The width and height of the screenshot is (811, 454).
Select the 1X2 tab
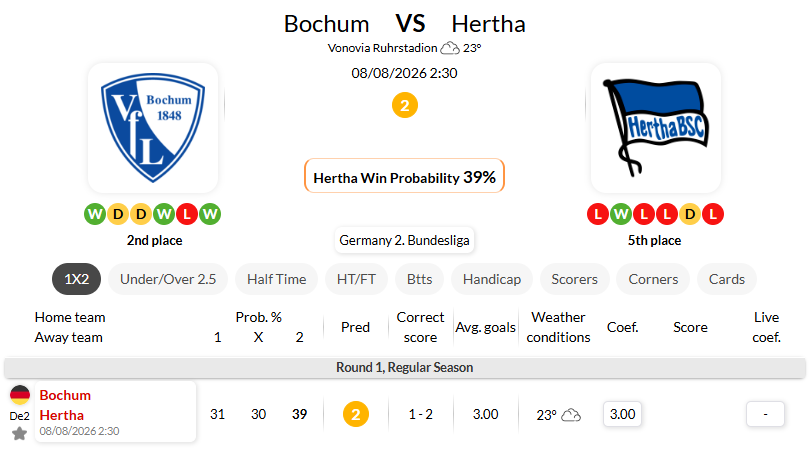(x=77, y=279)
